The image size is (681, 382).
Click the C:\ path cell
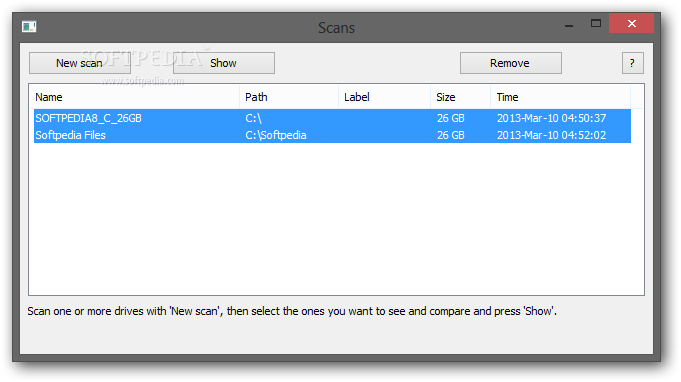[253, 118]
